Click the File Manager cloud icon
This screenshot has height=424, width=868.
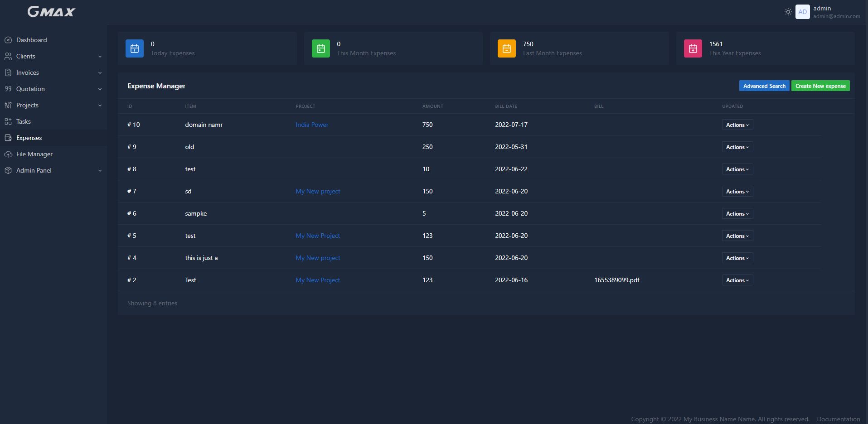(x=8, y=154)
